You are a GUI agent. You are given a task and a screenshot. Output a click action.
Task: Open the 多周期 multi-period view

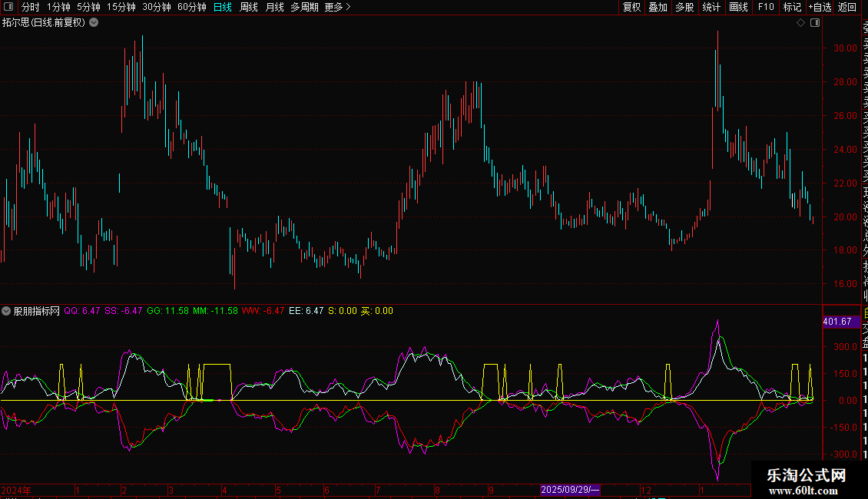305,7
